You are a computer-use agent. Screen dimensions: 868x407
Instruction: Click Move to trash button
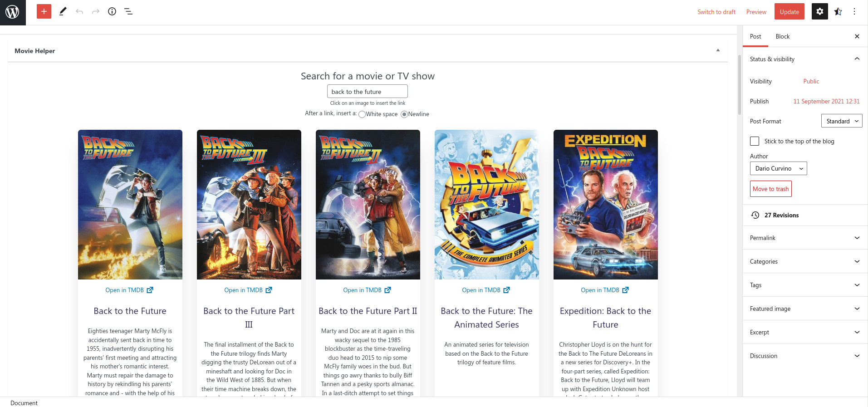(771, 189)
